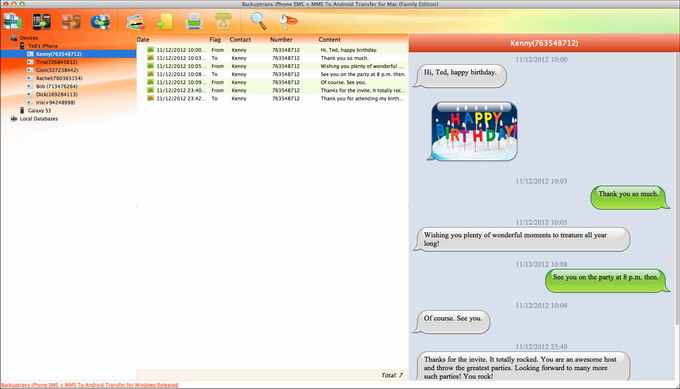Viewport: 680px width, 389px height.
Task: Click the 'Of course. See you.' chat bubble
Action: coord(451,322)
